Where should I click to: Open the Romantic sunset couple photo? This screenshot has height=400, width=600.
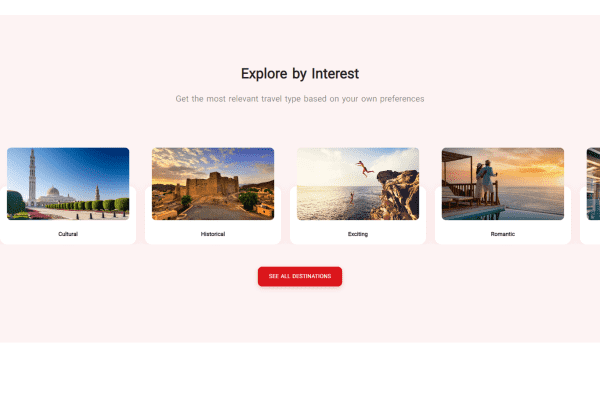point(503,184)
